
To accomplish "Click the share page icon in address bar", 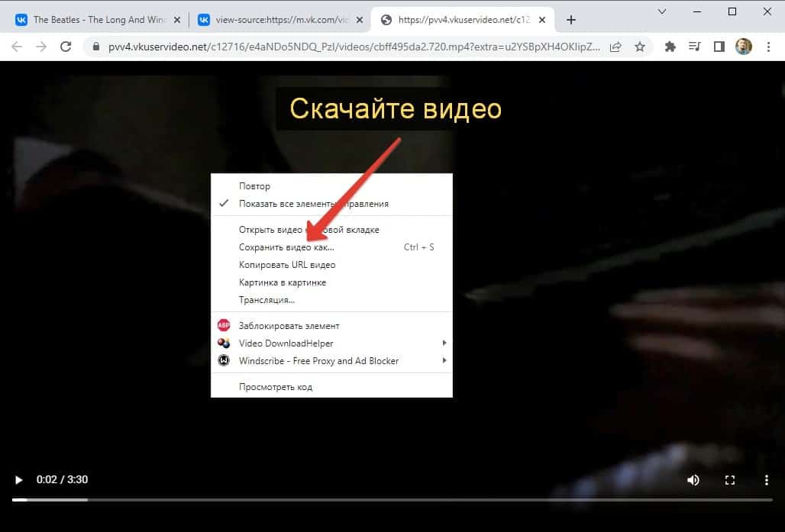I will click(616, 47).
